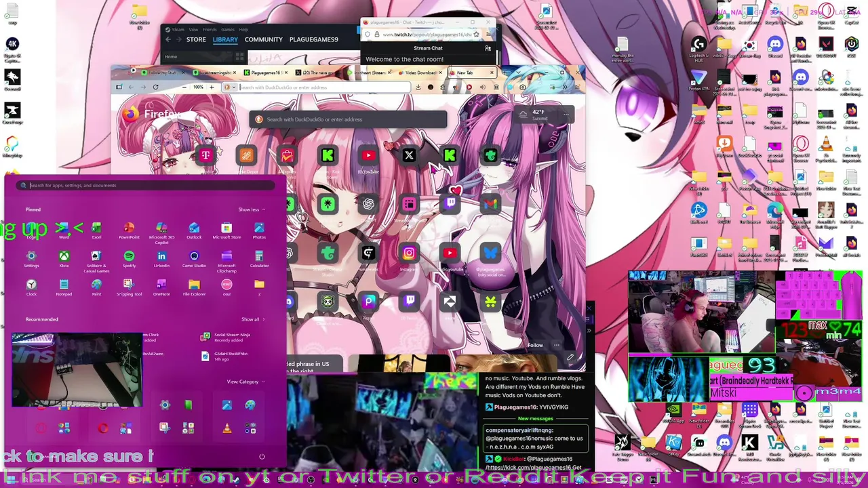Launch Xbox app from Start menu

pos(64,258)
